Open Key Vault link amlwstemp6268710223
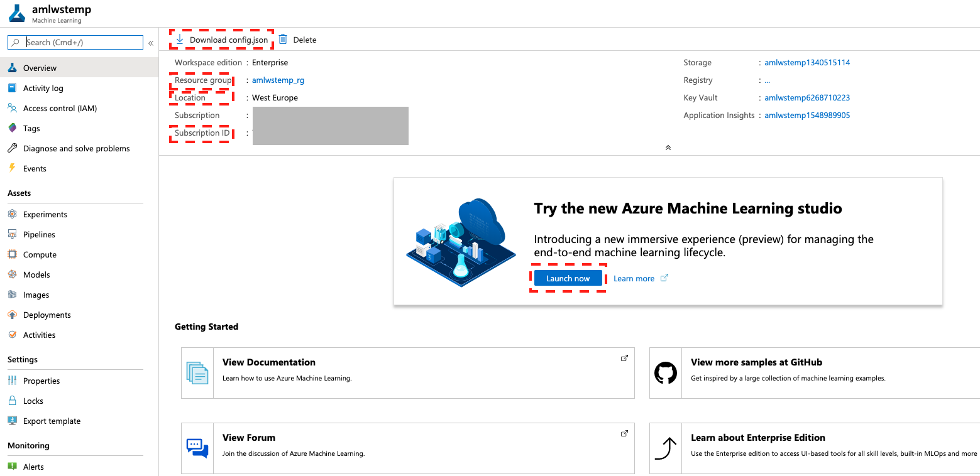The image size is (980, 476). 807,97
